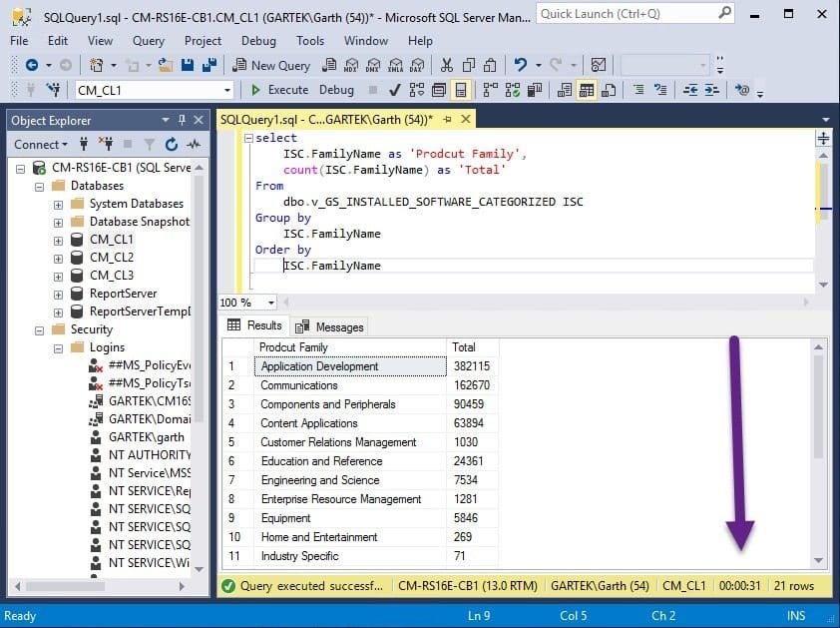This screenshot has width=840, height=628.
Task: Click the Object Explorer filter icon
Action: (150, 144)
